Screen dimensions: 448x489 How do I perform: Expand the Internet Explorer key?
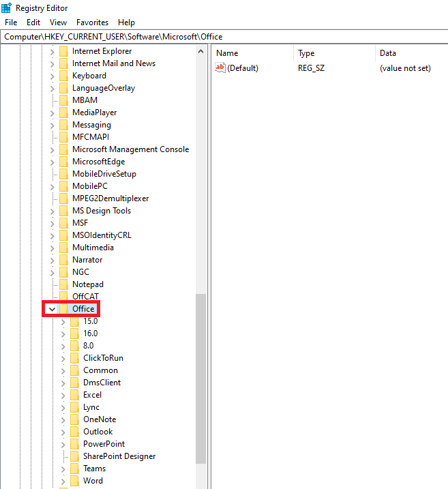[52, 51]
